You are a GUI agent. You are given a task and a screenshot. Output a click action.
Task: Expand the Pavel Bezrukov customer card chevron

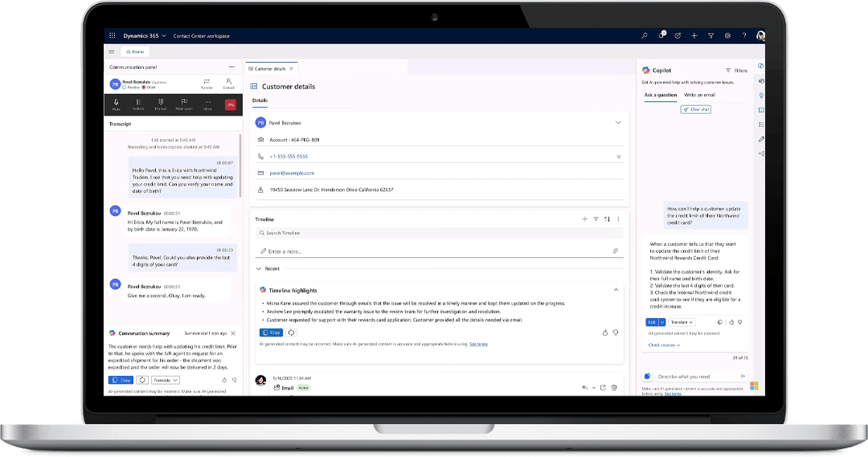618,123
